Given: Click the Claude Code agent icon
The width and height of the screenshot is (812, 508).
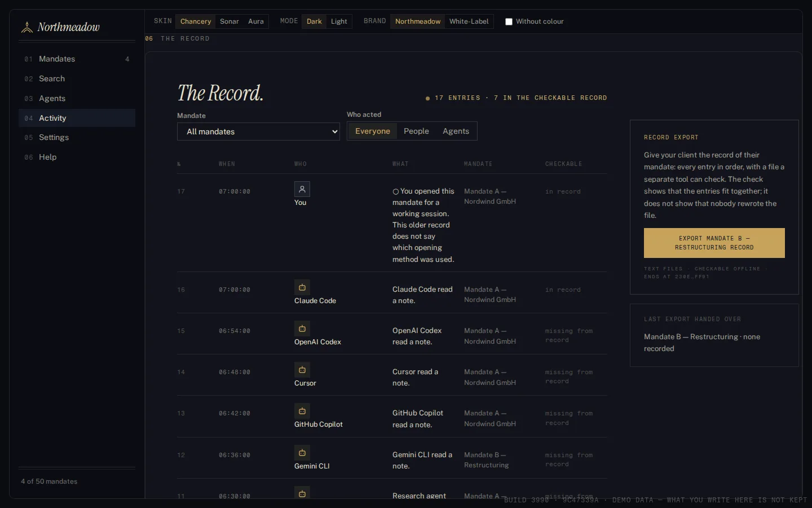Looking at the screenshot, I should tap(302, 287).
